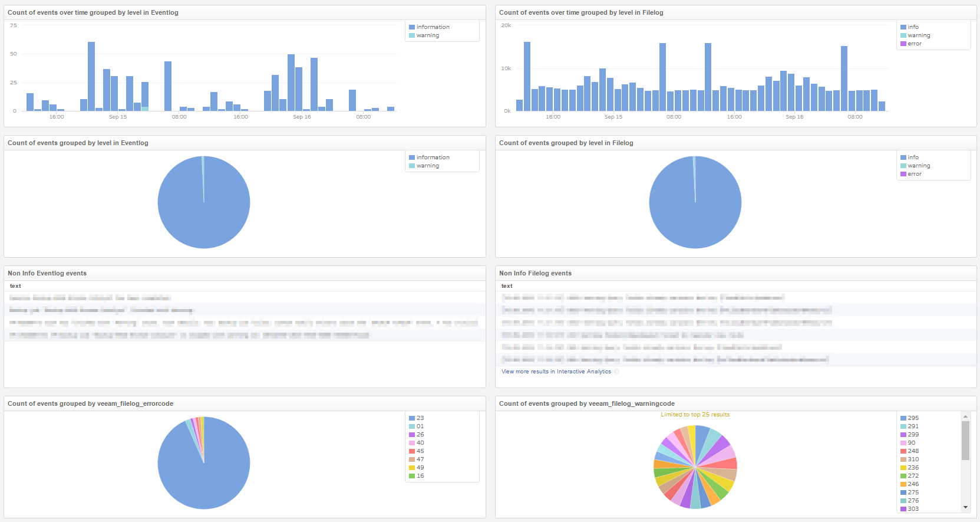Viewport: 980px width, 522px height.
Task: Click 'Limited to top 25 results' notice
Action: 695,415
